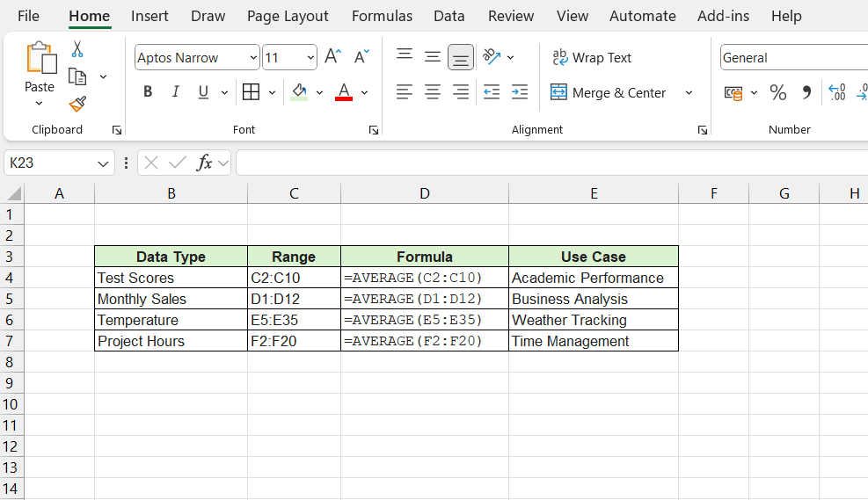Image resolution: width=868 pixels, height=500 pixels.
Task: Toggle Bottom Align vertical alignment
Action: pyautogui.click(x=461, y=57)
